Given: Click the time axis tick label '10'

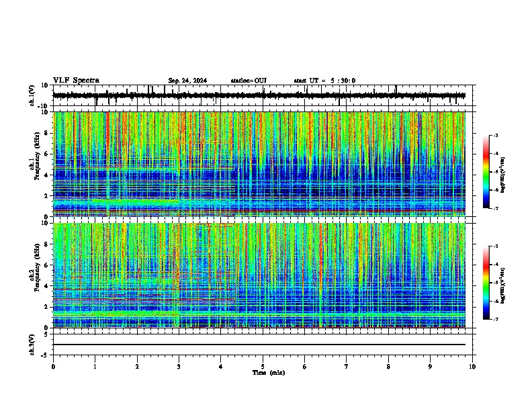Looking at the screenshot, I should [472, 367].
